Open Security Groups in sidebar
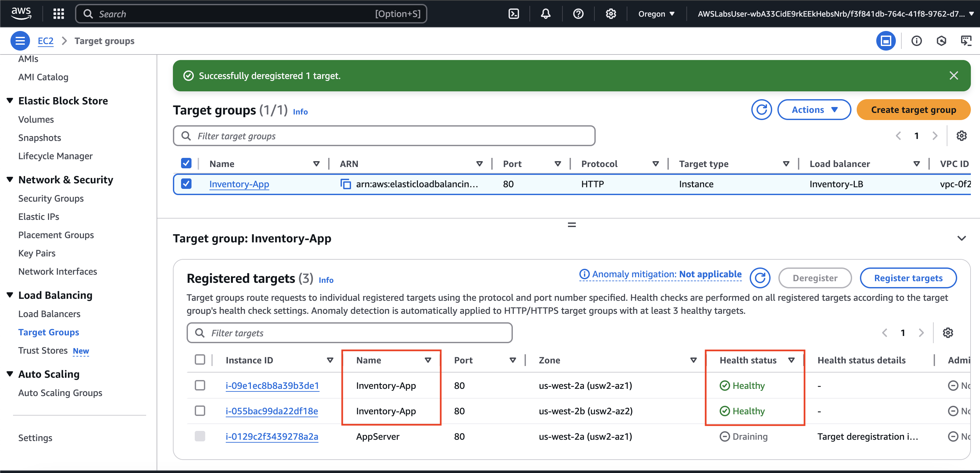The image size is (980, 473). click(51, 198)
